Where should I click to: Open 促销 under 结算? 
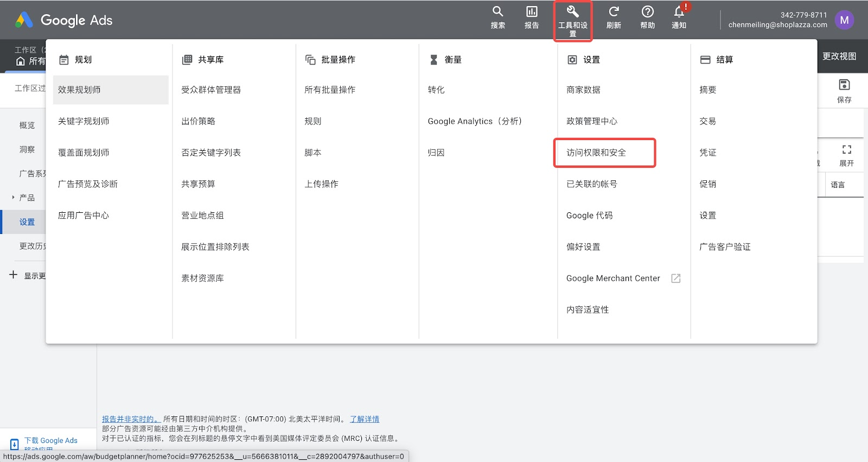coord(708,184)
